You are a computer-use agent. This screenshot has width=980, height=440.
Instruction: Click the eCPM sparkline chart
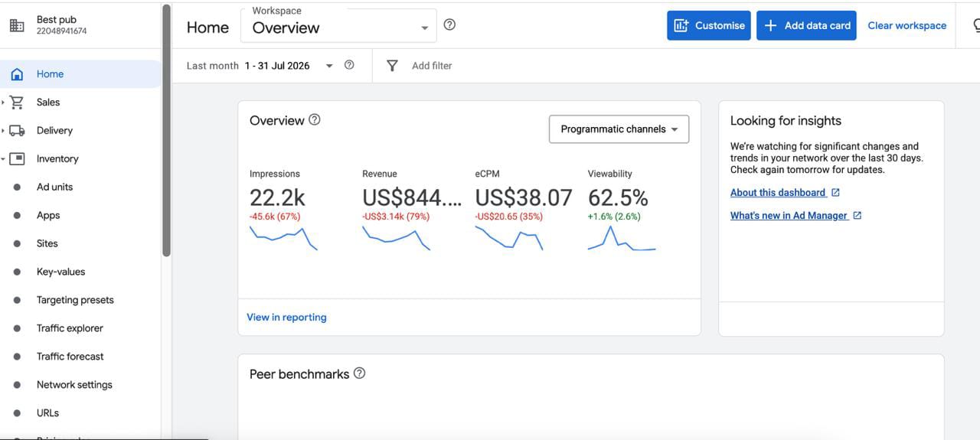click(x=509, y=239)
